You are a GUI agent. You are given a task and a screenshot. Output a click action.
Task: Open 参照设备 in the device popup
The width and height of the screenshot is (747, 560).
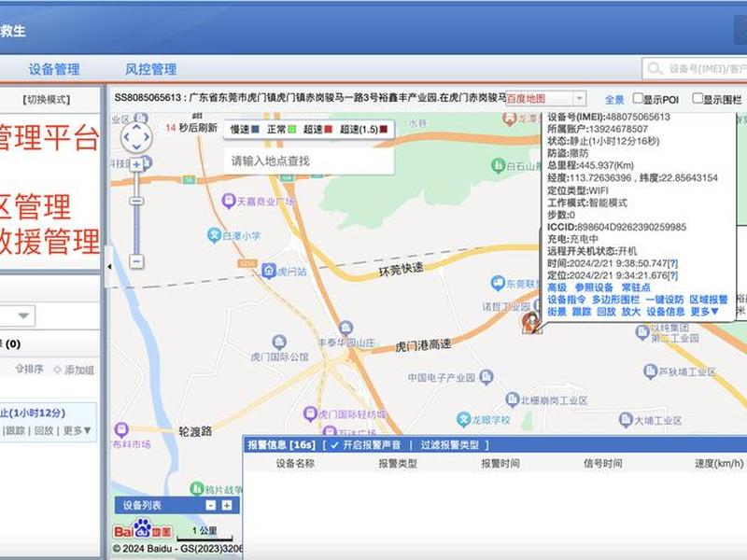[594, 287]
